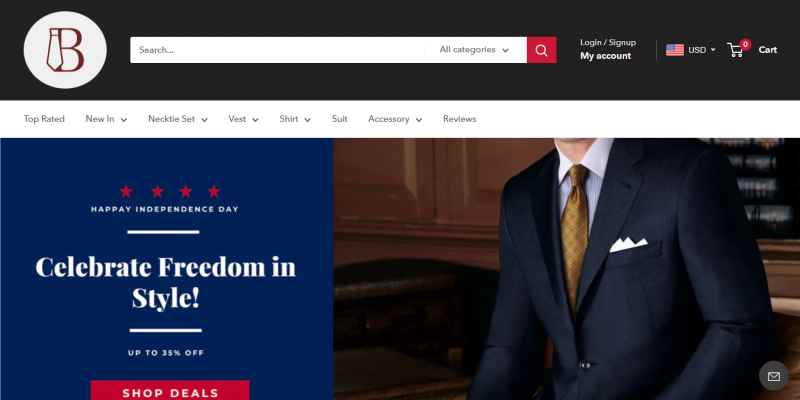Image resolution: width=800 pixels, height=400 pixels.
Task: Expand the All categories dropdown
Action: pyautogui.click(x=474, y=50)
